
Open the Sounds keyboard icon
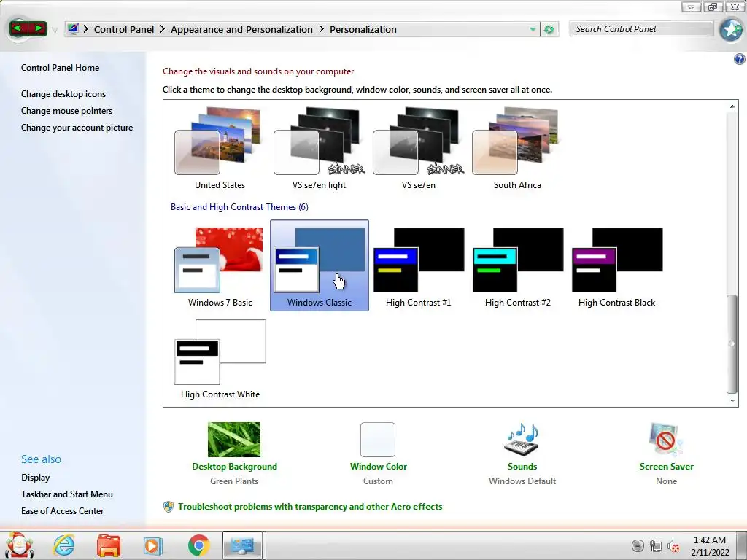(522, 440)
